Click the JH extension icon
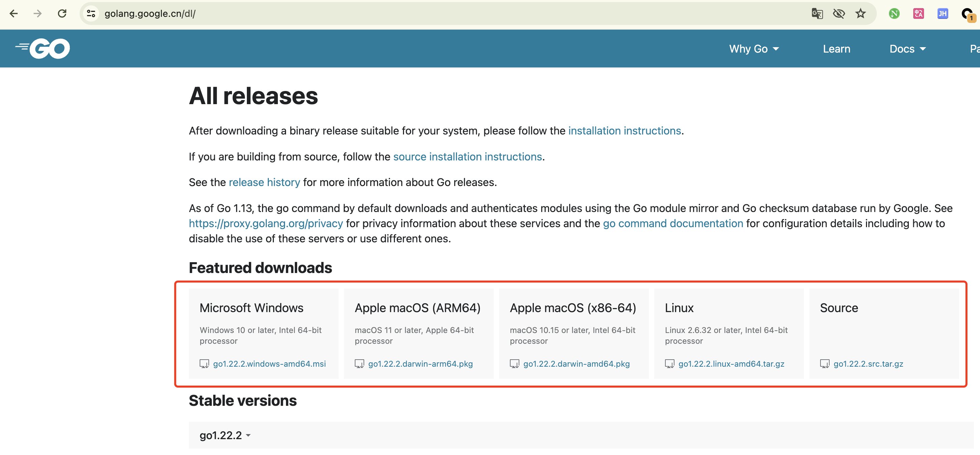The height and width of the screenshot is (455, 980). tap(942, 14)
